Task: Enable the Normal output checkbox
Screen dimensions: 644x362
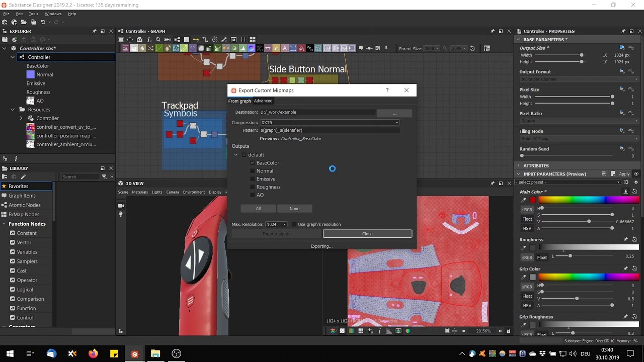Action: point(252,170)
